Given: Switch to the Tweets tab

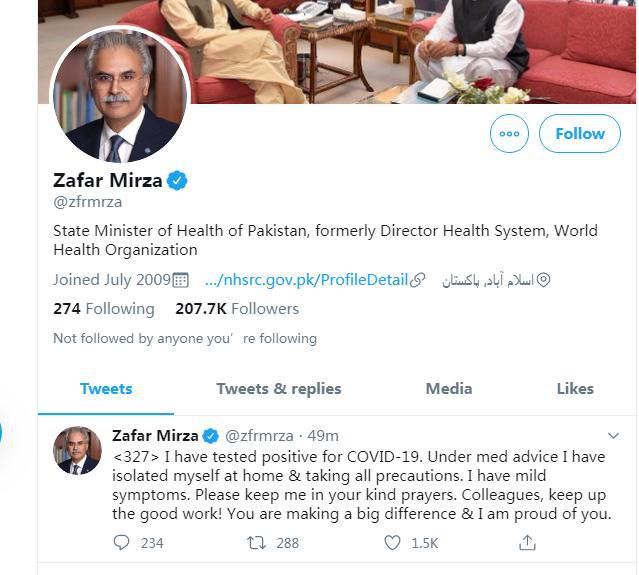Looking at the screenshot, I should coord(106,388).
